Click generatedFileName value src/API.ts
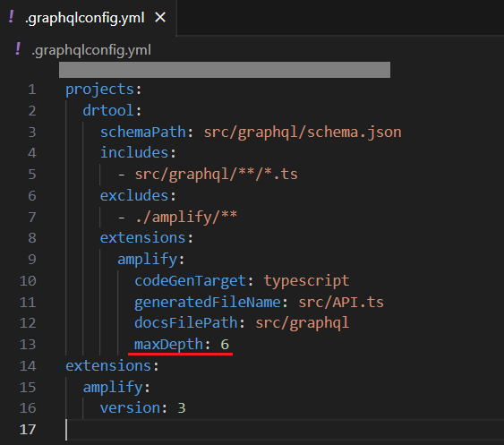 click(341, 303)
